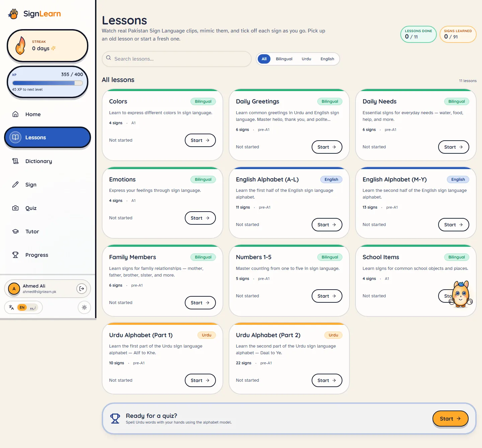Click the SignLearn hand logo icon
The image size is (482, 448).
click(13, 14)
